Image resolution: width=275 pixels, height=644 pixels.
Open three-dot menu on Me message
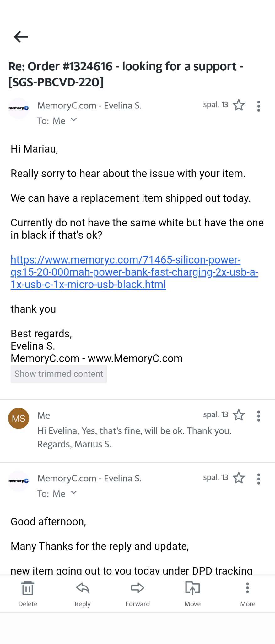pyautogui.click(x=259, y=416)
